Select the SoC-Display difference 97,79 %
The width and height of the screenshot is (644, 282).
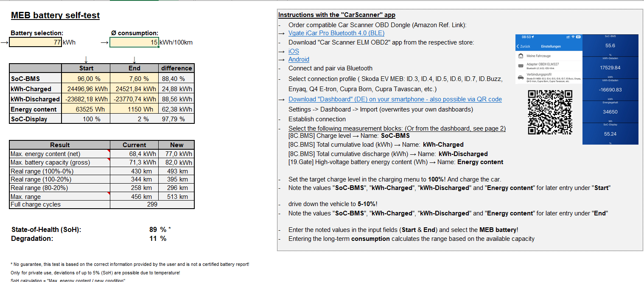point(176,119)
